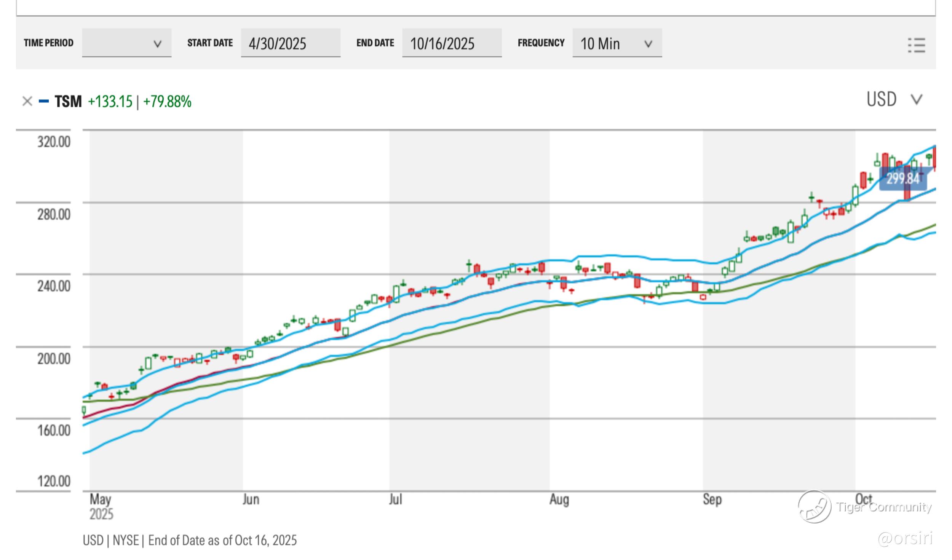The image size is (952, 560).
Task: Click the Jul label on time axis
Action: pyautogui.click(x=396, y=499)
